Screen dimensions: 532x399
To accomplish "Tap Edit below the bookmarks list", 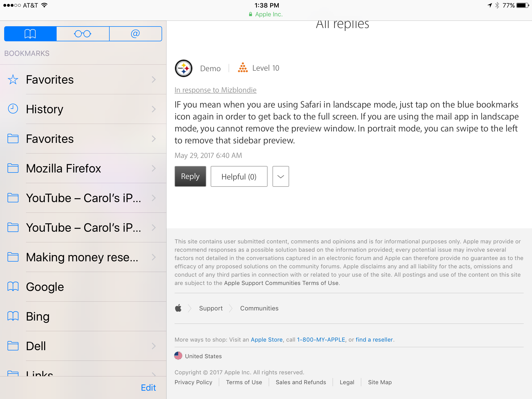I will coord(148,388).
